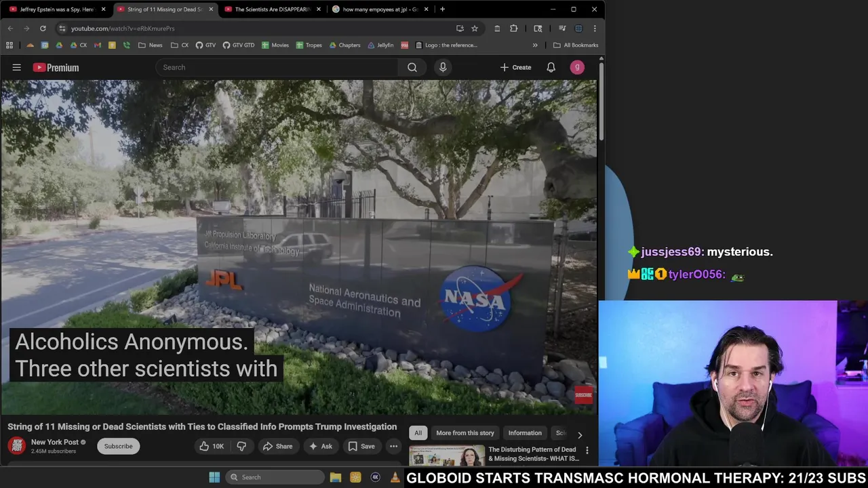Show next filter chips with right arrow
The image size is (868, 488).
click(579, 435)
